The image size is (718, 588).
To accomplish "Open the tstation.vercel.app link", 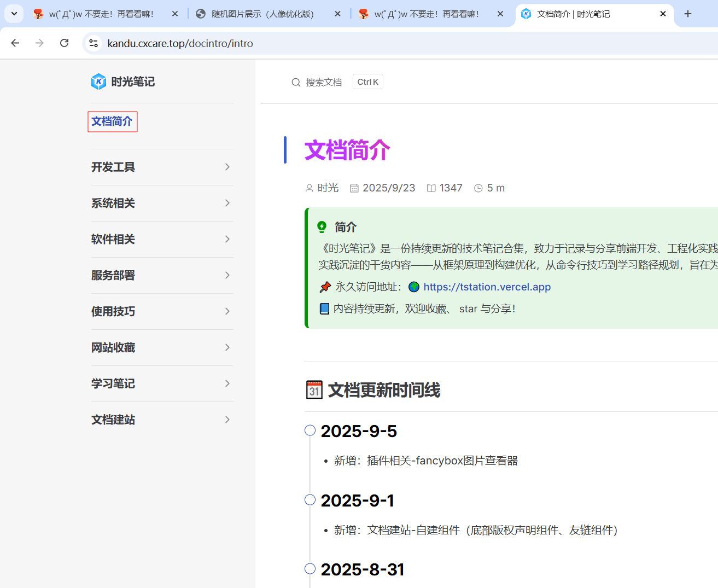I will coord(487,287).
